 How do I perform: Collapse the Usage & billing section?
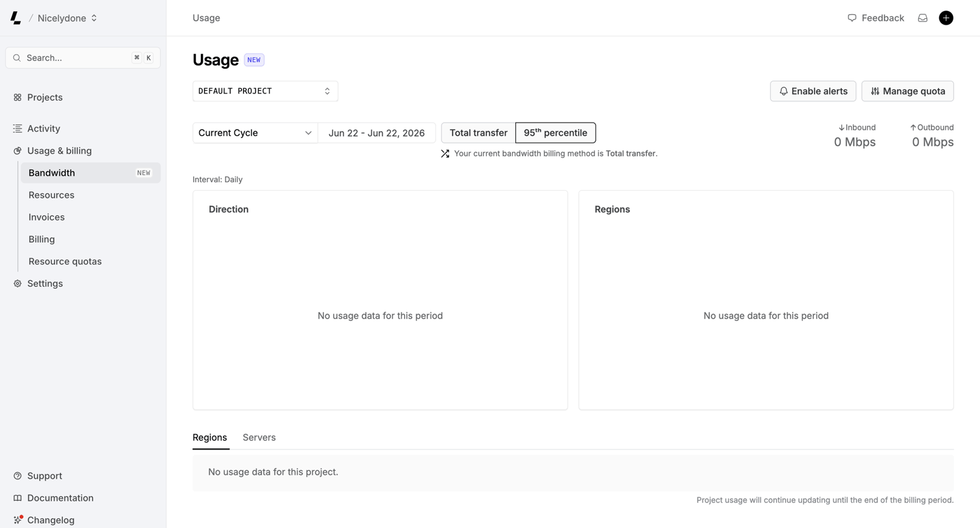coord(60,150)
